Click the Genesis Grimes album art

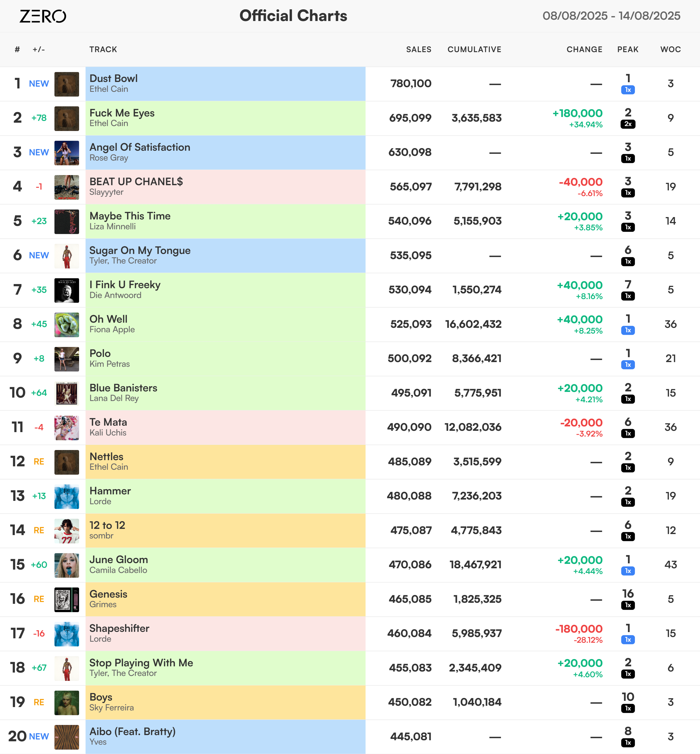pyautogui.click(x=67, y=600)
